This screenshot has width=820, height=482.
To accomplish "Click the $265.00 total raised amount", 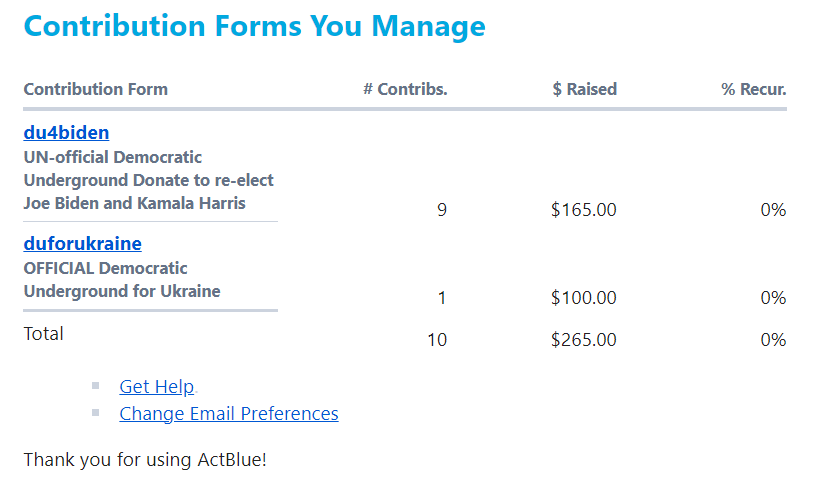I will click(x=583, y=340).
